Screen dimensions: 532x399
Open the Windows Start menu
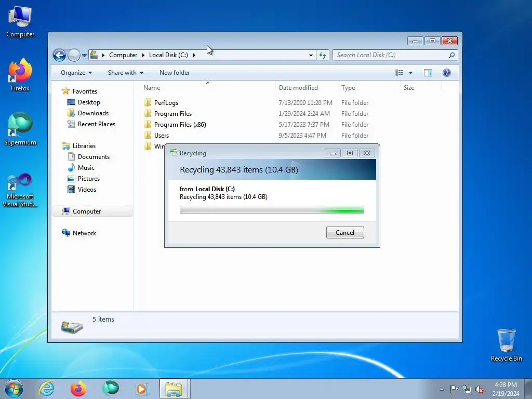[x=14, y=389]
